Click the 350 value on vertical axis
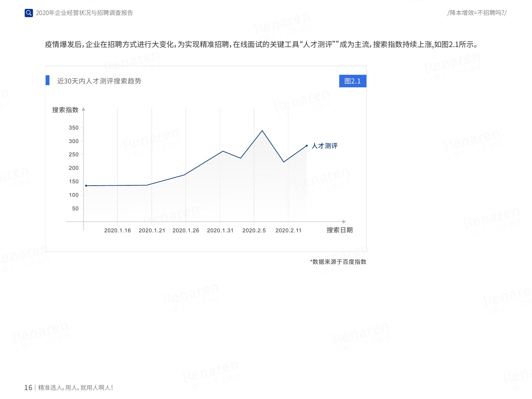The height and width of the screenshot is (399, 532). tap(74, 128)
